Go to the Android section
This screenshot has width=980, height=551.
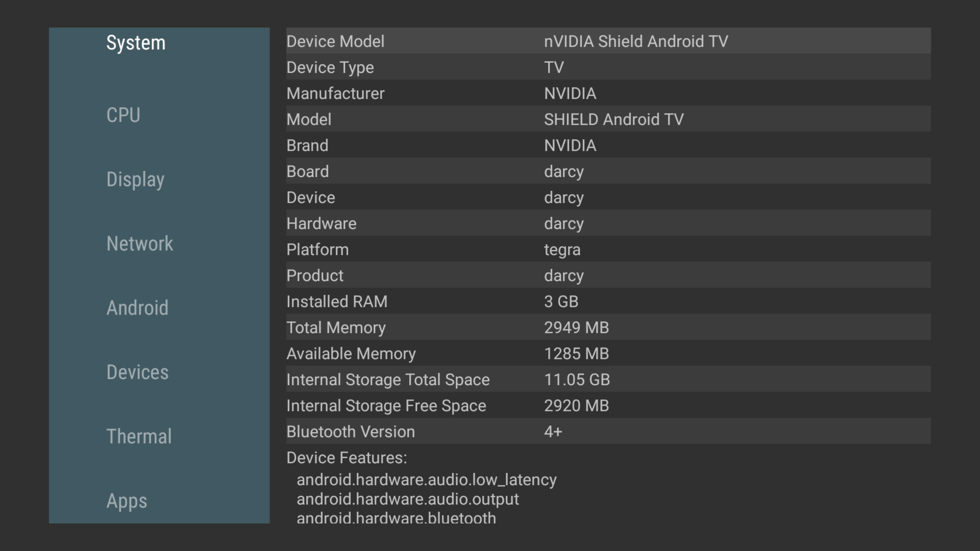137,308
